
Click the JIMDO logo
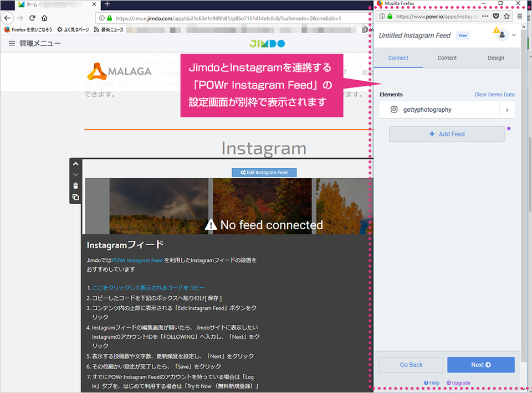click(x=267, y=43)
